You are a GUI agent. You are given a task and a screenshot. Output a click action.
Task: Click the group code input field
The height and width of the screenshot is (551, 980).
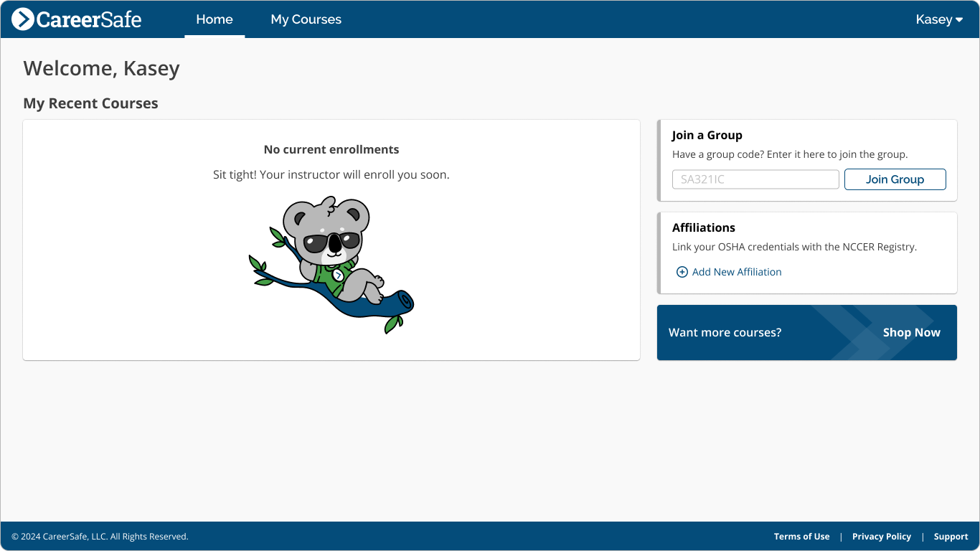coord(755,179)
